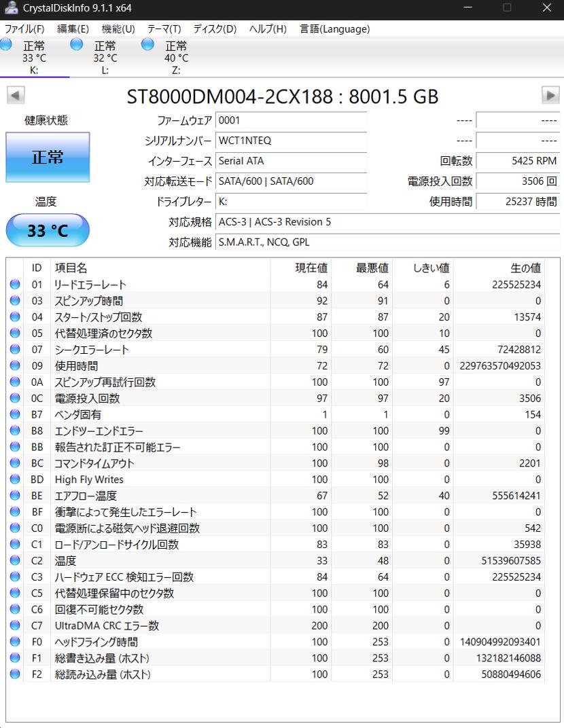Click the status icon for 代替処理保留中のセクタ数
This screenshot has width=564, height=728.
(x=15, y=593)
